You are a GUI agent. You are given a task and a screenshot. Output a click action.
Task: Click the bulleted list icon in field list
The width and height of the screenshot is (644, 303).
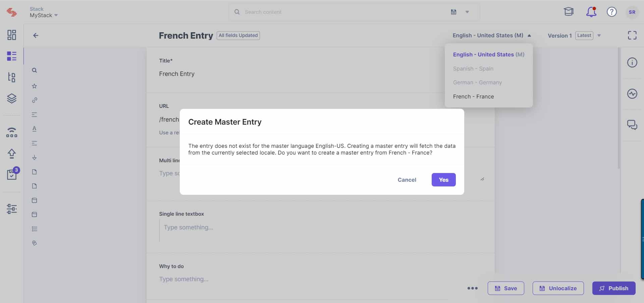[35, 229]
